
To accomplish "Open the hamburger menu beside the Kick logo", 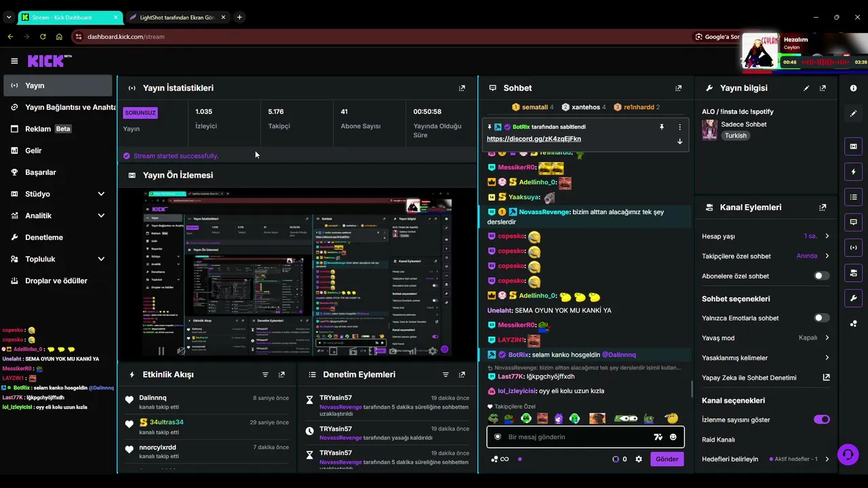I will (x=14, y=61).
